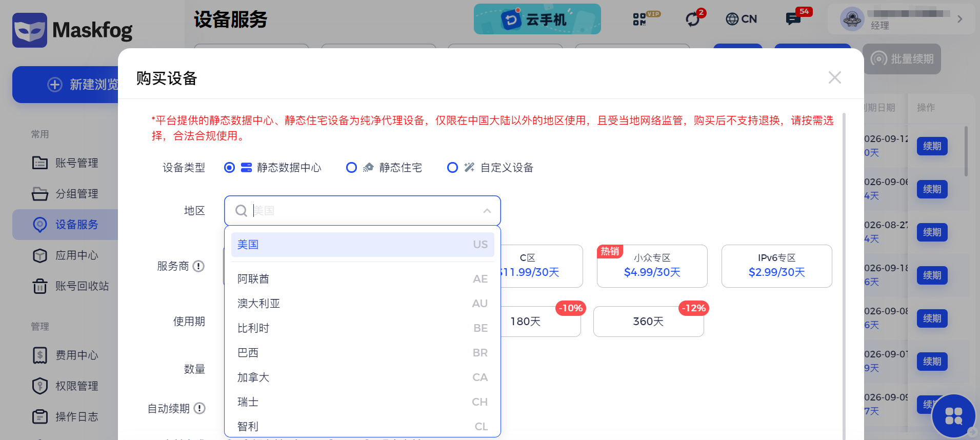980x440 pixels.
Task: Select the 自定义设备 radio button
Action: click(452, 168)
